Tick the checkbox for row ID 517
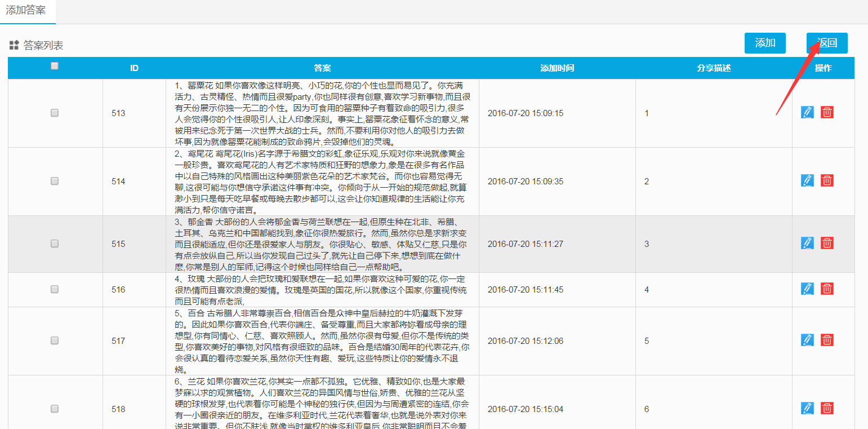The image size is (868, 429). click(x=55, y=340)
